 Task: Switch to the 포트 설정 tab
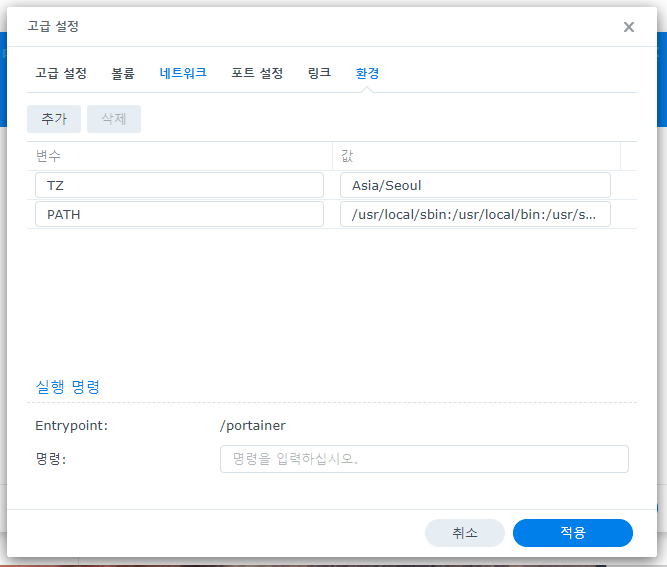pyautogui.click(x=257, y=73)
